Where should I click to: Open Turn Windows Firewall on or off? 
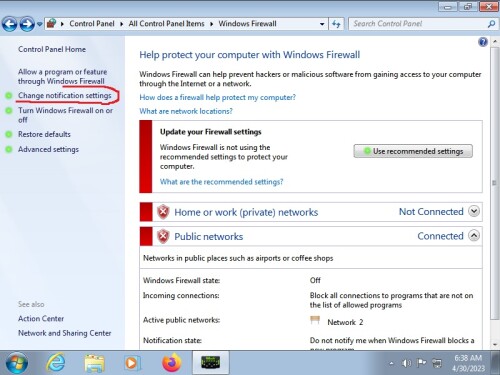[x=65, y=115]
